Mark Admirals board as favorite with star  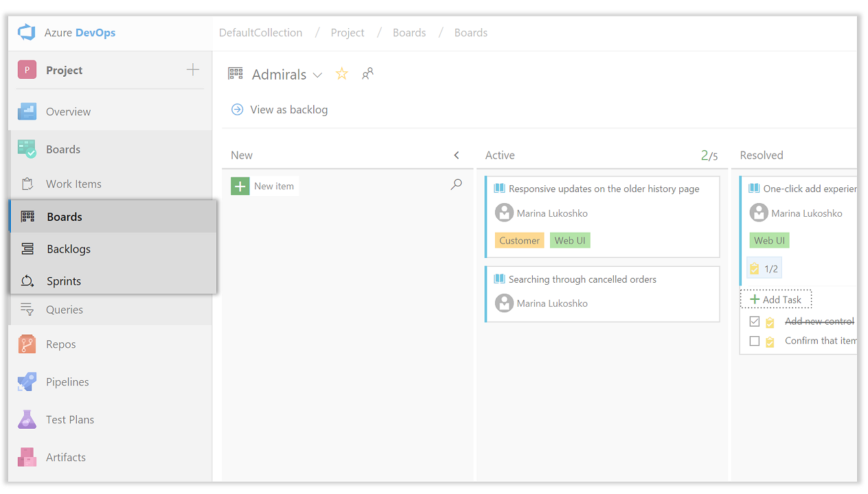[341, 74]
